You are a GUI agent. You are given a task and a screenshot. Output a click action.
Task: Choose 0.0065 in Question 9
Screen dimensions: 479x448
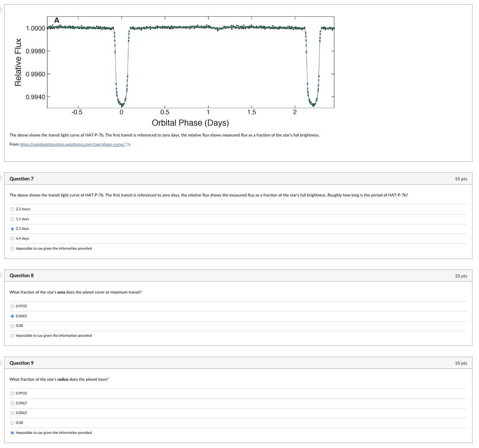[12, 412]
